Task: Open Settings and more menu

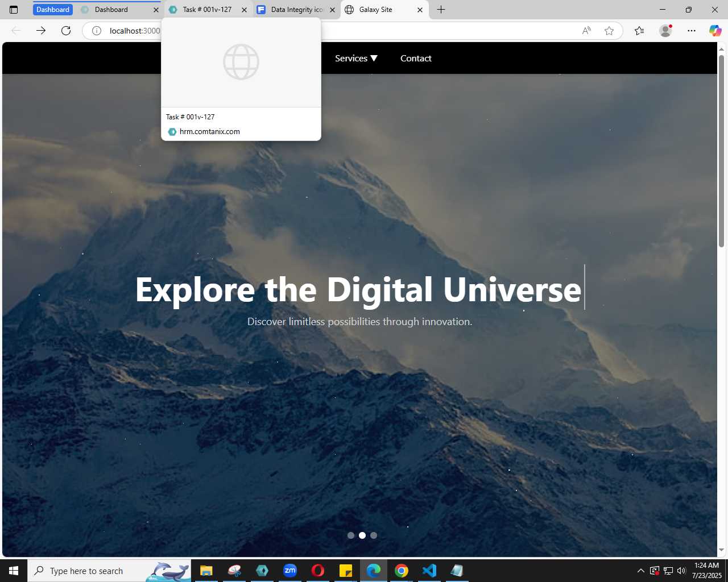Action: 692,31
